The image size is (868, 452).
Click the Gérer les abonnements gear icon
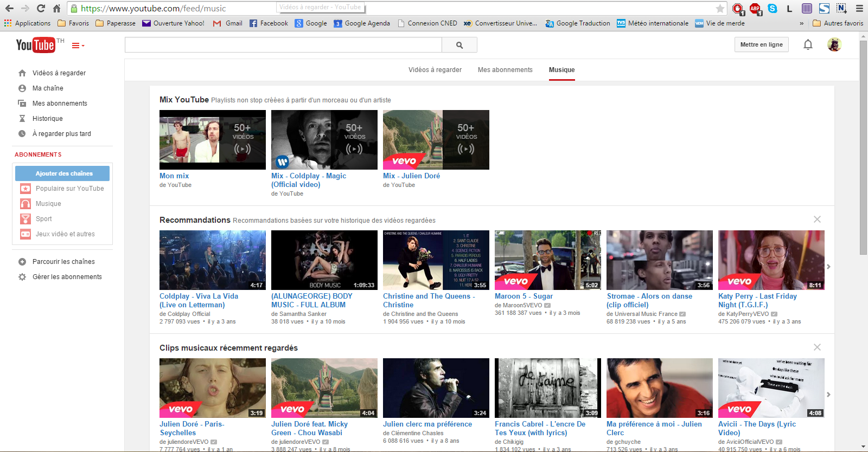(x=22, y=277)
